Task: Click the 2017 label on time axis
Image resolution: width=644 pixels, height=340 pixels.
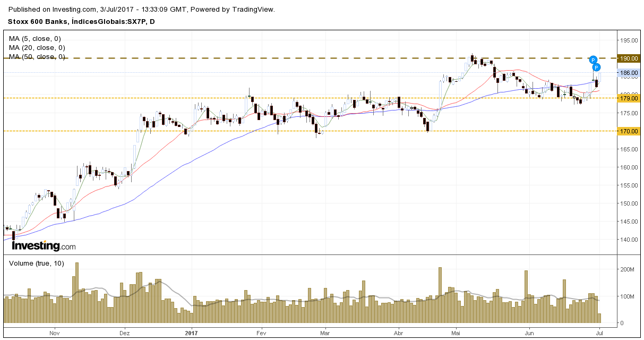Action: (192, 333)
